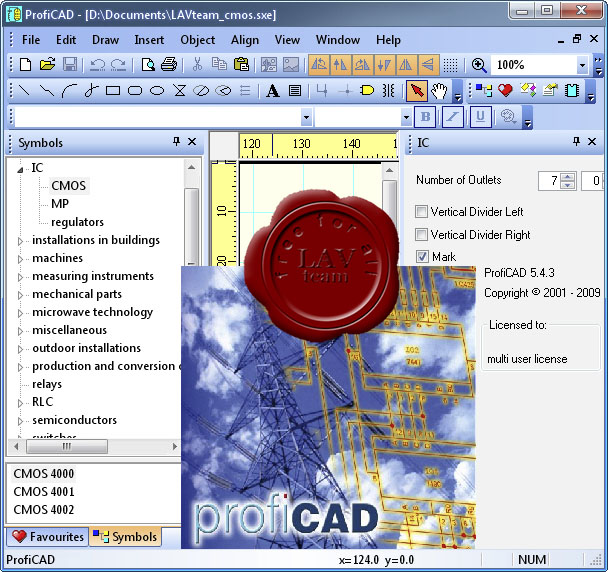Screen dimensions: 608x572
Task: Open the font size dropdown arrow
Action: [x=406, y=117]
